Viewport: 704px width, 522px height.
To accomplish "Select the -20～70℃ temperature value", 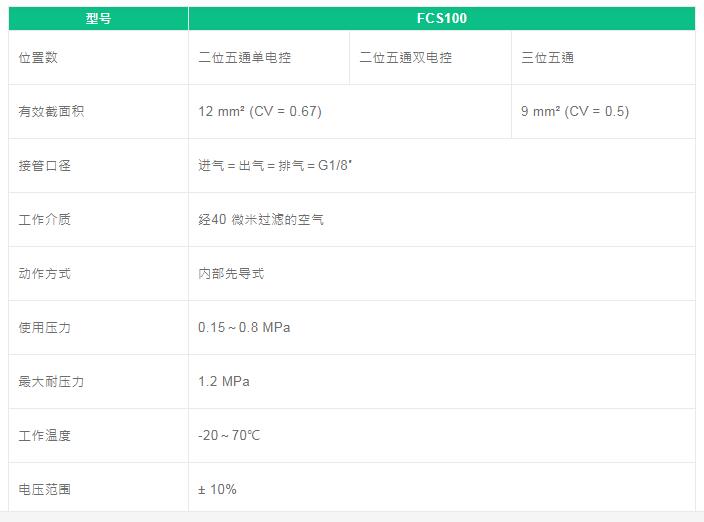I will pyautogui.click(x=230, y=436).
